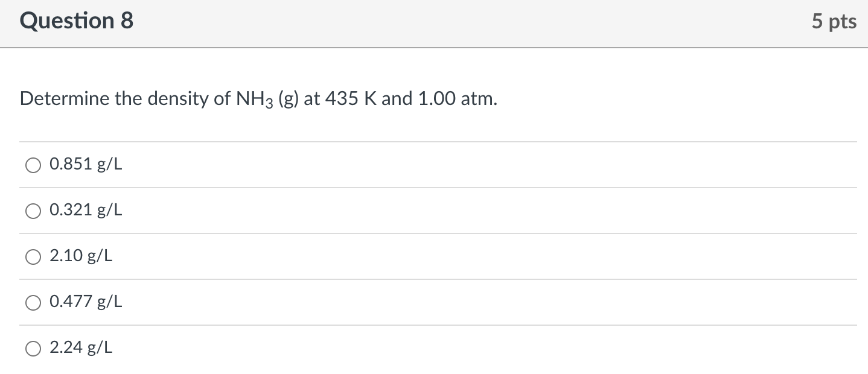Pick the 0.477 g/L radio circle

33,302
